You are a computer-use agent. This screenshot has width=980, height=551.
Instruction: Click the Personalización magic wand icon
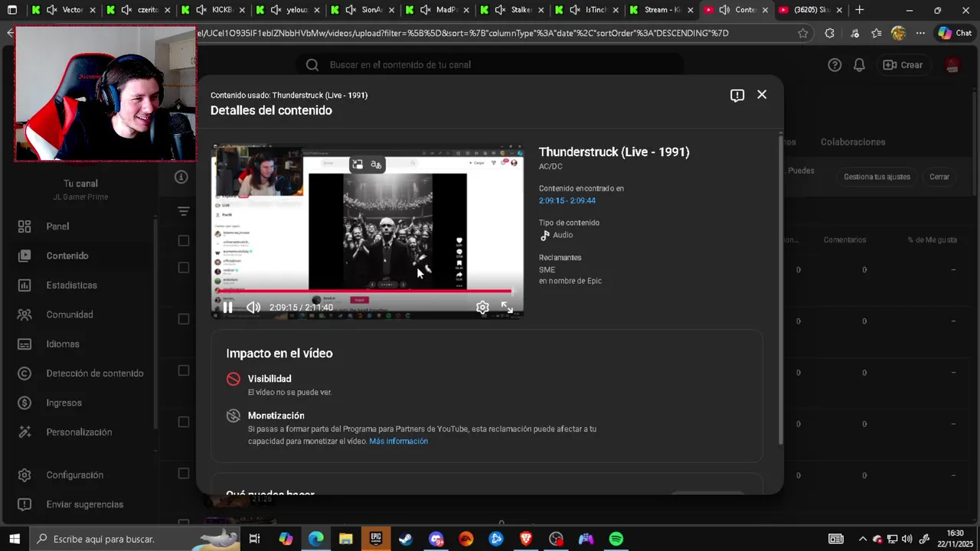click(x=24, y=432)
